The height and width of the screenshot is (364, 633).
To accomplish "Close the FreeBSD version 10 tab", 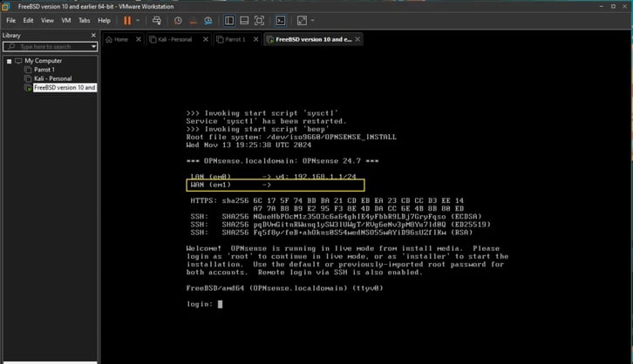I will click(x=357, y=39).
